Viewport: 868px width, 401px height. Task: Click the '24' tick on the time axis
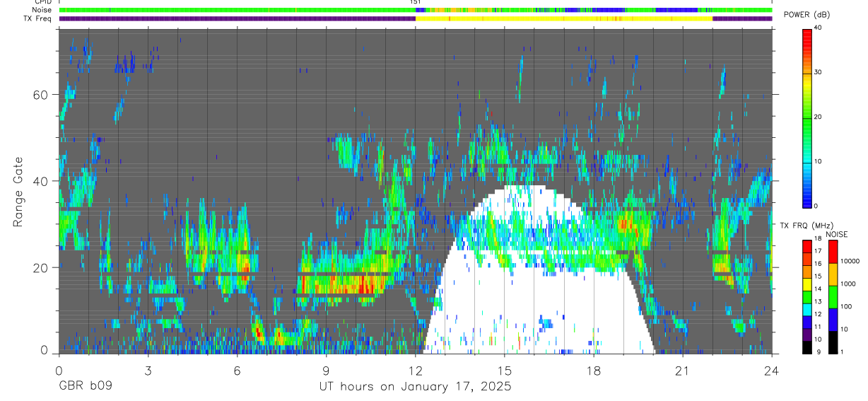pyautogui.click(x=772, y=370)
